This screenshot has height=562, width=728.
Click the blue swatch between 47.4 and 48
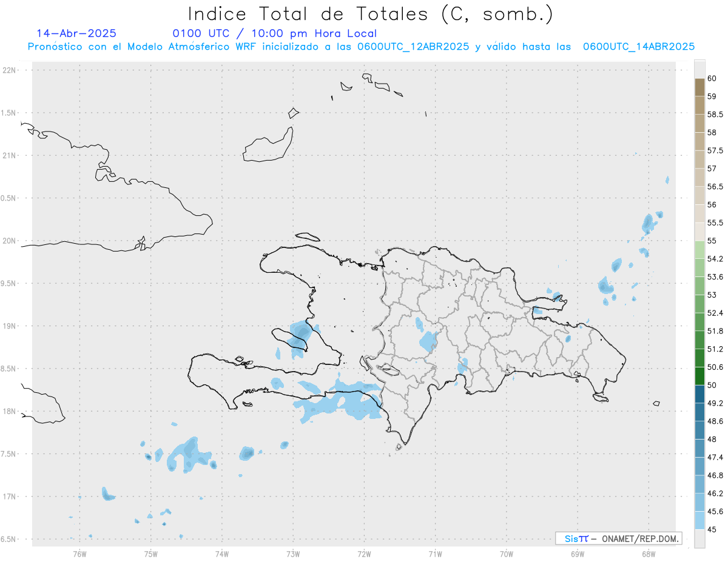pos(699,448)
